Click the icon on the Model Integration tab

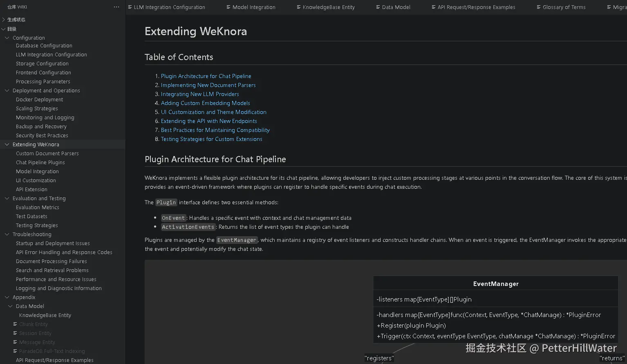tap(228, 7)
